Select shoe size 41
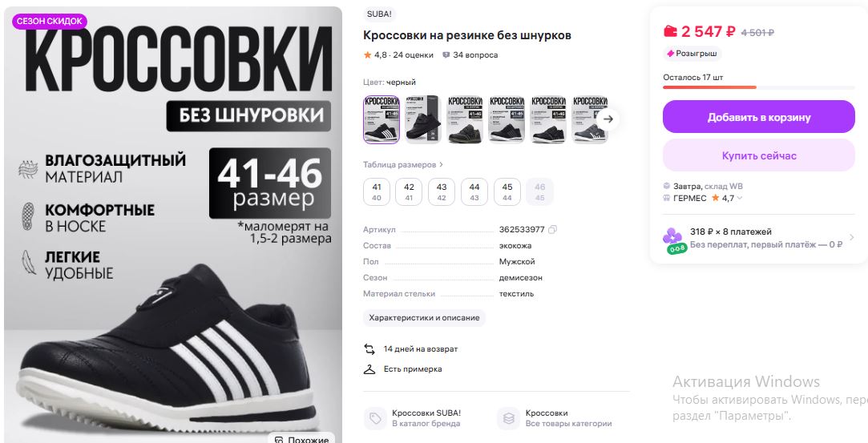The width and height of the screenshot is (868, 443). click(377, 192)
